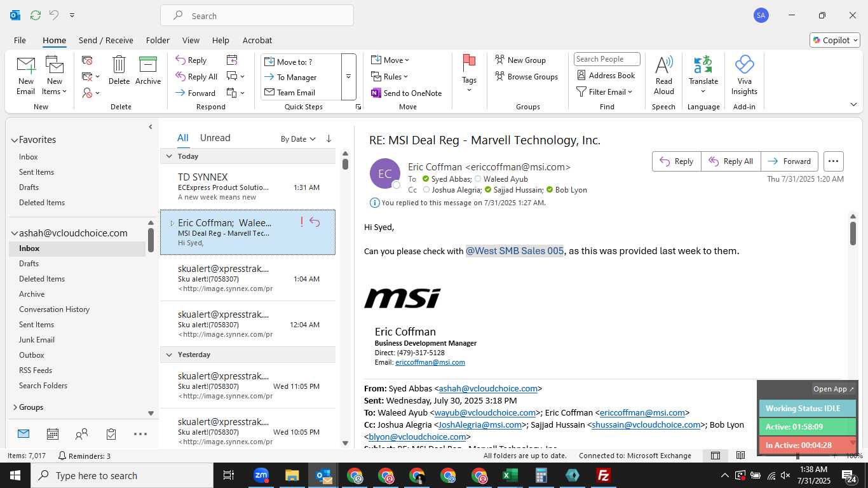Click the Search People field

click(607, 59)
